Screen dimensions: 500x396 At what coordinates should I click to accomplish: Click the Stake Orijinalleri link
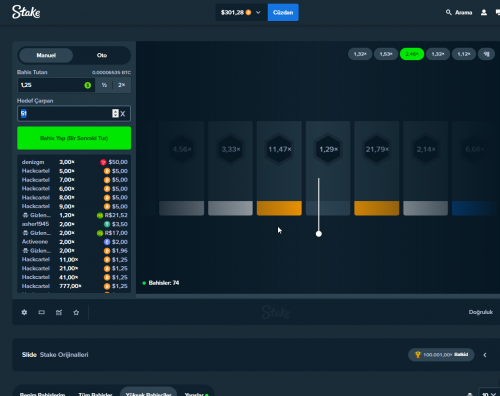click(x=64, y=355)
